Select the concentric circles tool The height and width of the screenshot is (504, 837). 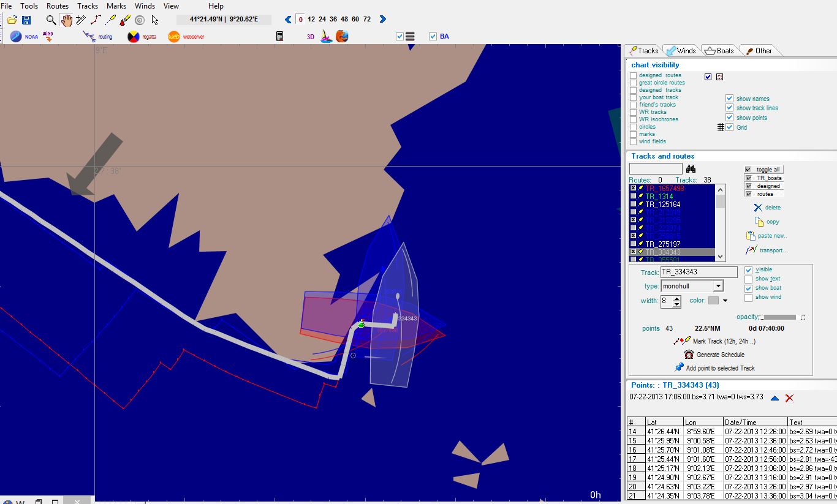coord(140,20)
